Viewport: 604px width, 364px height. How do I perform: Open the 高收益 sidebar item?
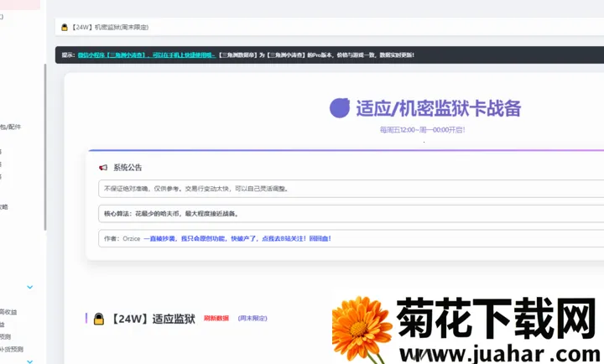(x=8, y=312)
